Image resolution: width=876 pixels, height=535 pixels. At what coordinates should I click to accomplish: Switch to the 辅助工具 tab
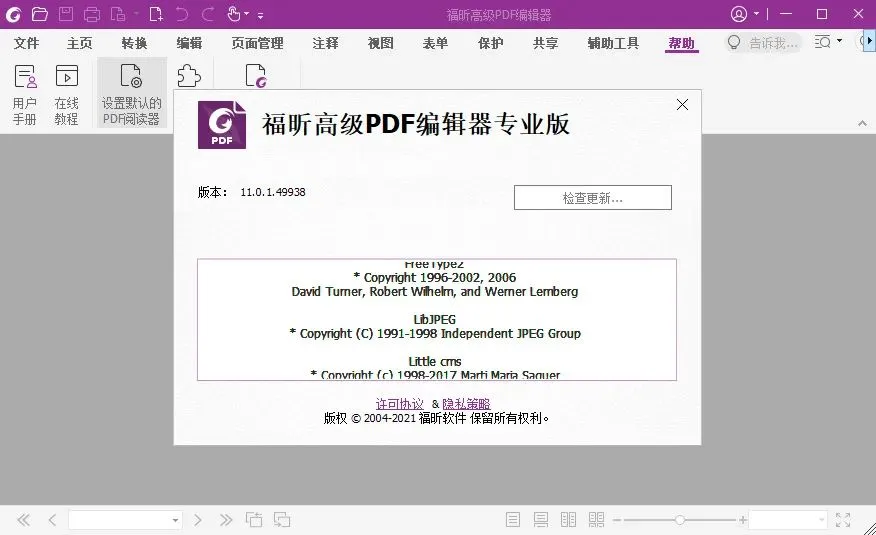613,43
